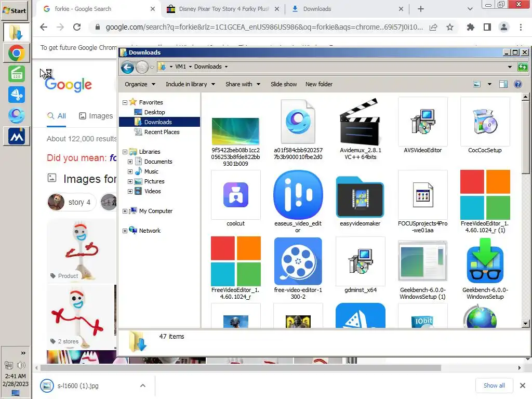Click the story 4 image filter chip
Viewport: 532px width, 399px height.
coord(72,202)
